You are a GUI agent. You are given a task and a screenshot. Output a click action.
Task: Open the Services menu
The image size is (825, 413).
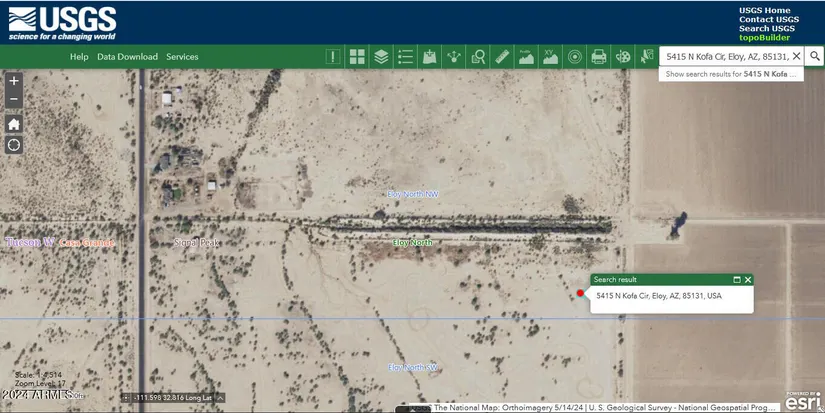click(182, 57)
